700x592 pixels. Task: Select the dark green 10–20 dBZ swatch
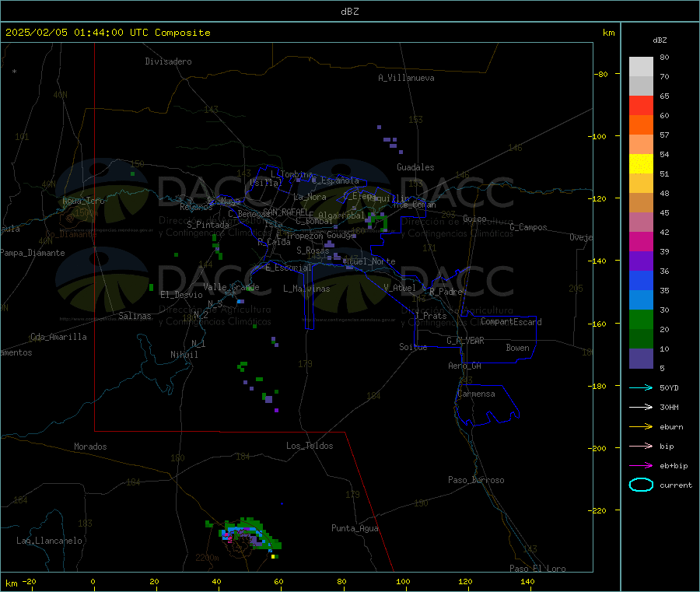641,339
